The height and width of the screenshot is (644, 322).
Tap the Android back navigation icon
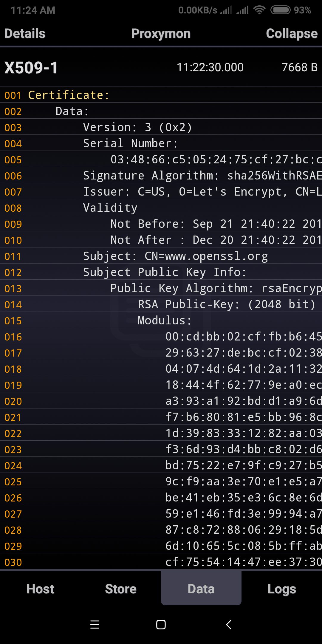point(229,624)
